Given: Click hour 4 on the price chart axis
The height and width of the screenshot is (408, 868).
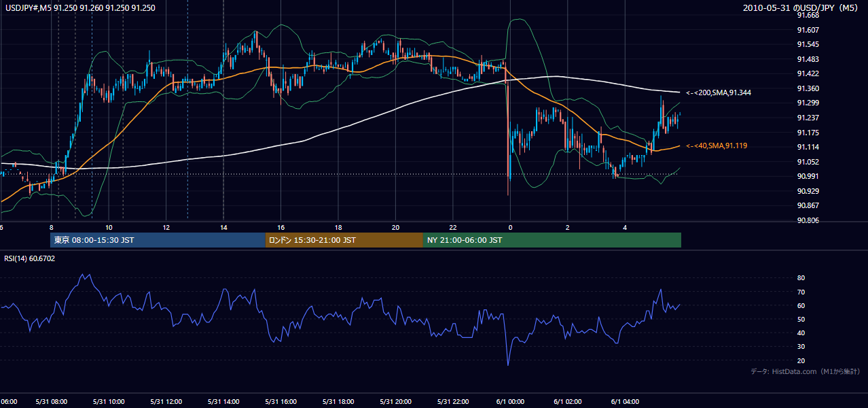Looking at the screenshot, I should [625, 228].
